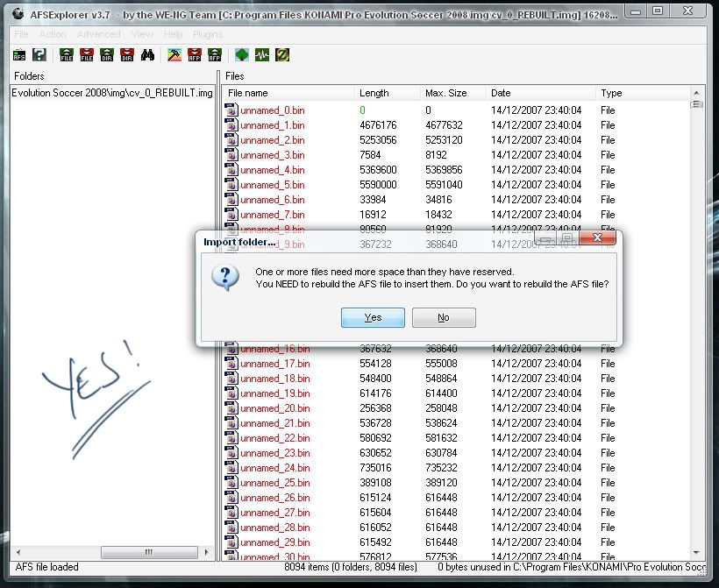This screenshot has height=588, width=719.
Task: Select the unnamed_26.bin file name
Action: (275, 498)
